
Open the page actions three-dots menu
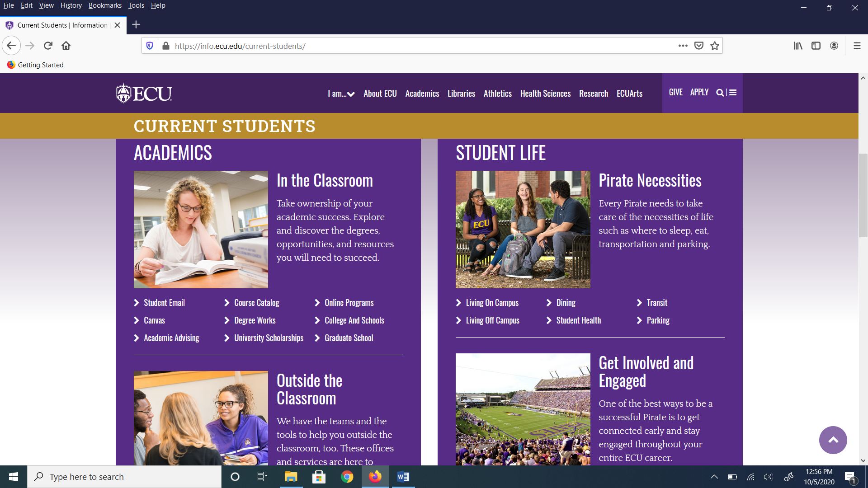coord(683,46)
